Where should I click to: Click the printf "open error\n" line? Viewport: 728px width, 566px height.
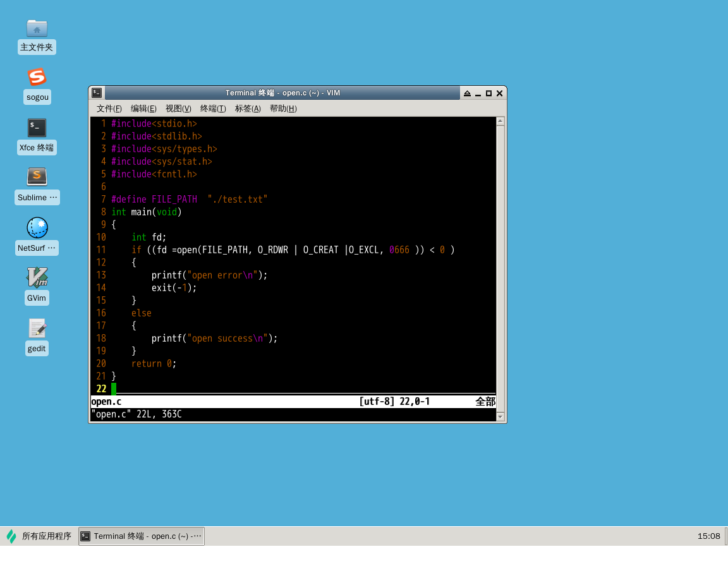point(209,275)
